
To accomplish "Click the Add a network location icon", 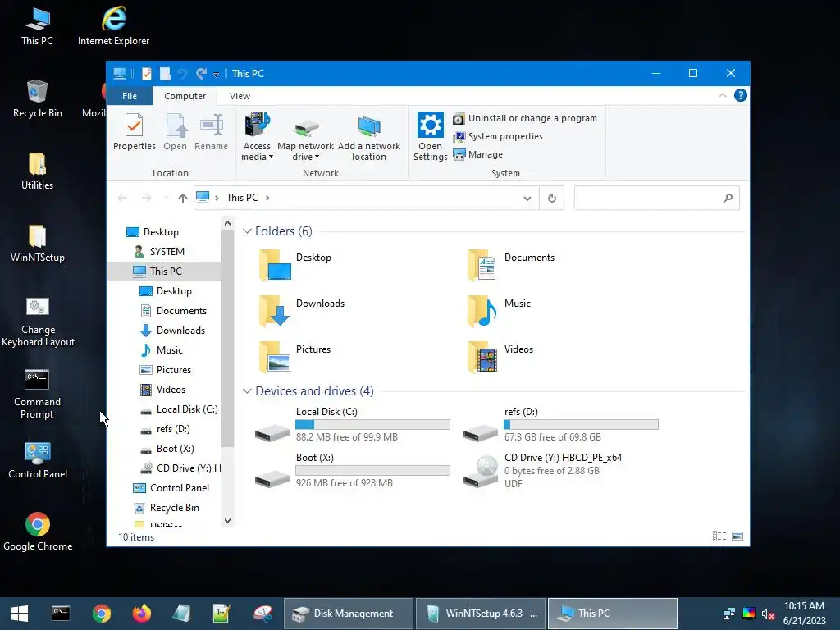I will (x=369, y=126).
